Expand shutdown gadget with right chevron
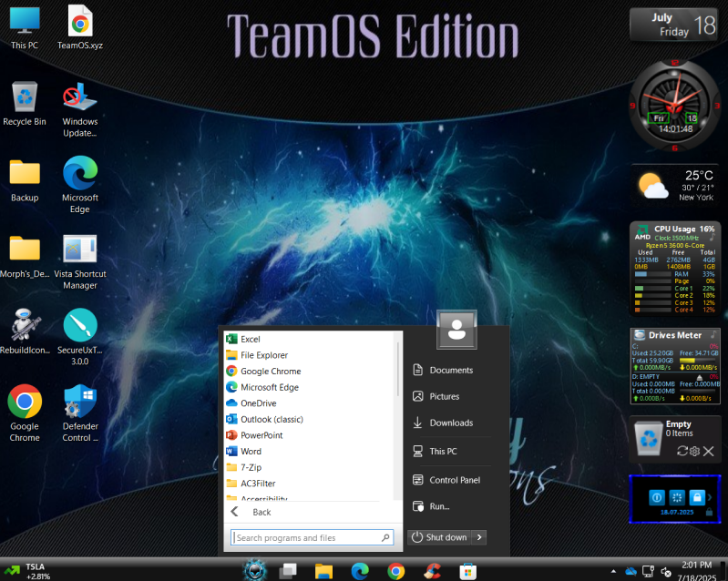This screenshot has height=581, width=728. 710,497
